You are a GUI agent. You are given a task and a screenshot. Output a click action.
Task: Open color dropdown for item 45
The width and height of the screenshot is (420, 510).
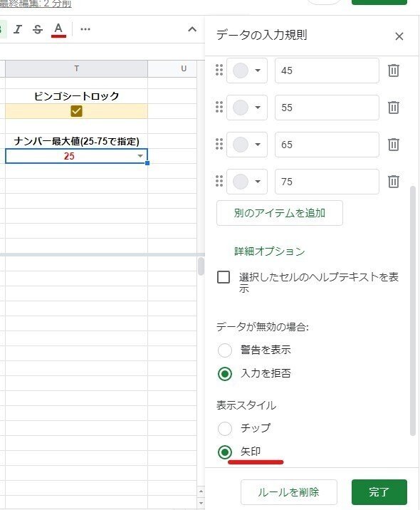tap(247, 71)
